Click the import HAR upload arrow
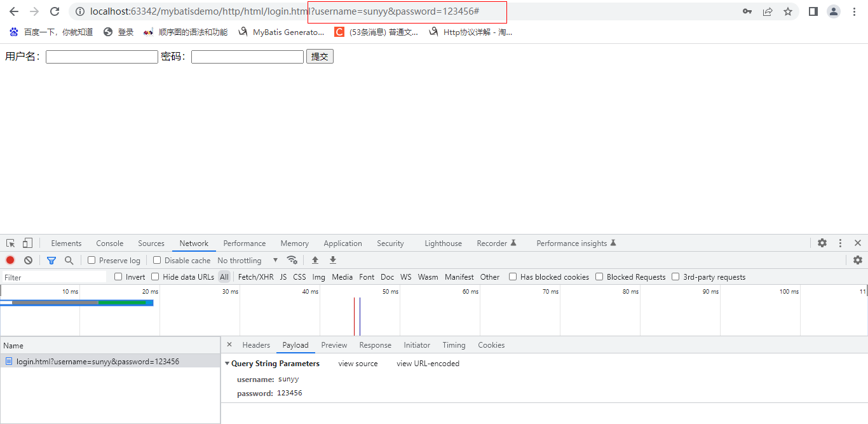Viewport: 868px width, 424px height. pyautogui.click(x=315, y=260)
